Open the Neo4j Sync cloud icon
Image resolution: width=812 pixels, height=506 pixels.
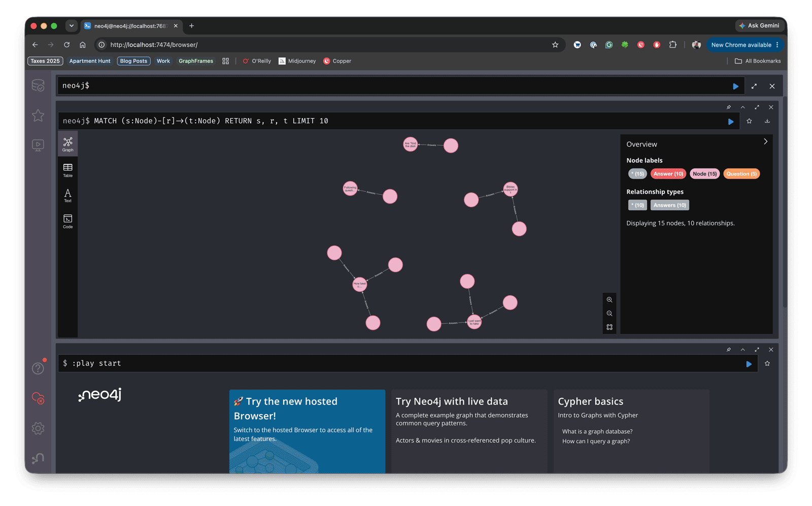tap(38, 398)
